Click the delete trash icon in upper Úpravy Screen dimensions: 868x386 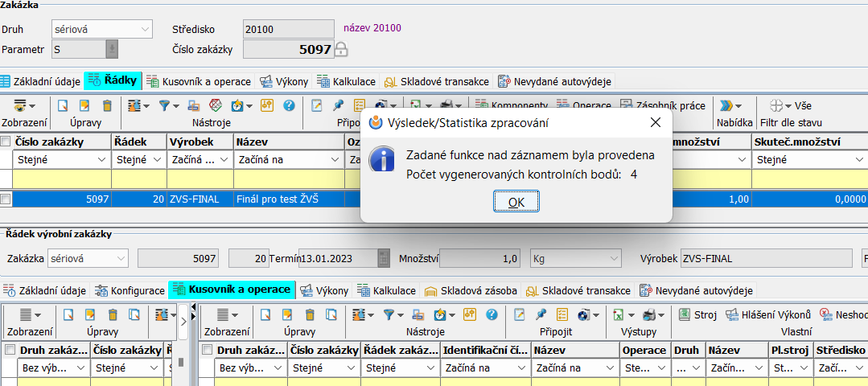pos(107,105)
